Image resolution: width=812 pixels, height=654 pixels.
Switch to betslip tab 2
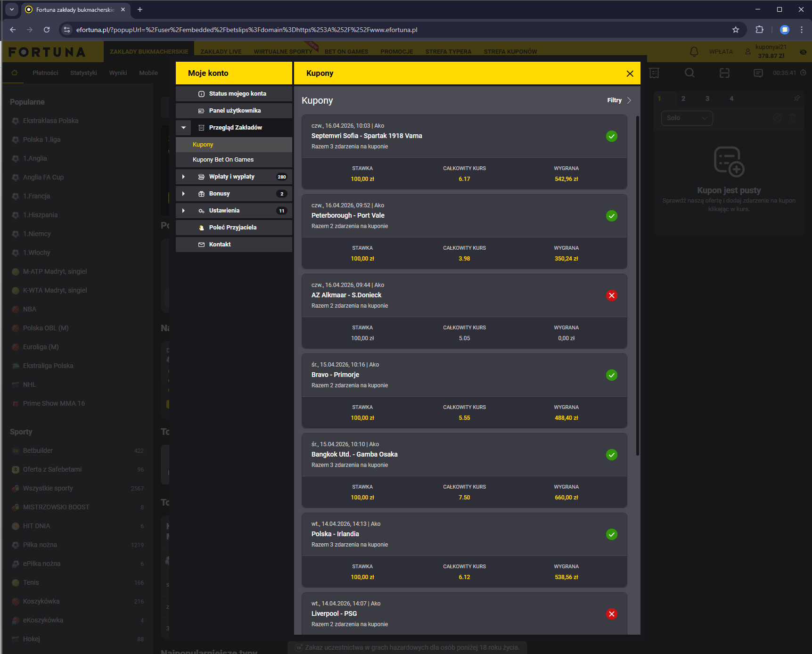click(x=683, y=98)
